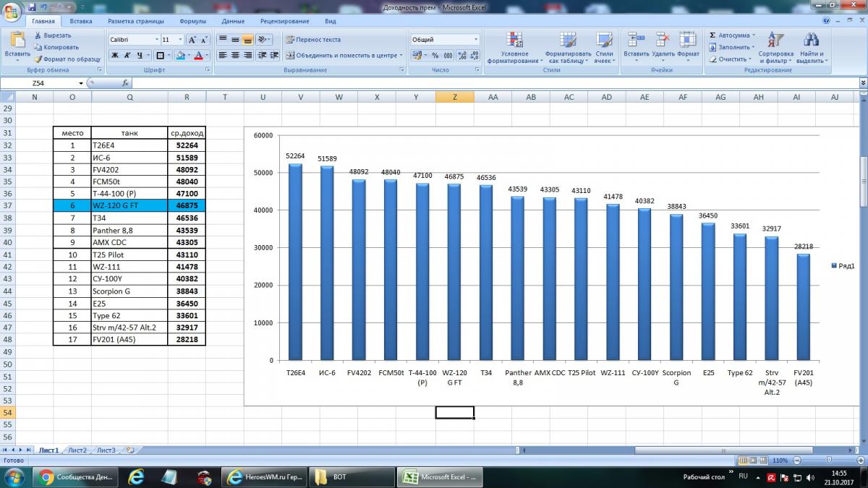Open the Calibri font name dropdown
868x488 pixels.
[x=156, y=40]
